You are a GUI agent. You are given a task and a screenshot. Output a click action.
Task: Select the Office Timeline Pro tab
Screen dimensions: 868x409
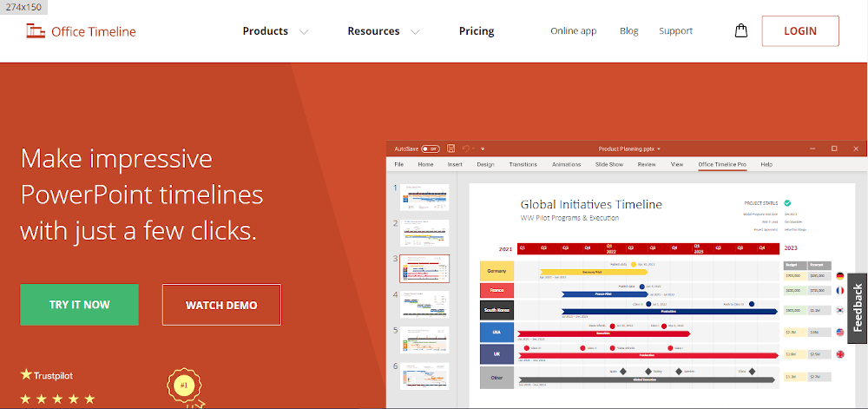722,164
